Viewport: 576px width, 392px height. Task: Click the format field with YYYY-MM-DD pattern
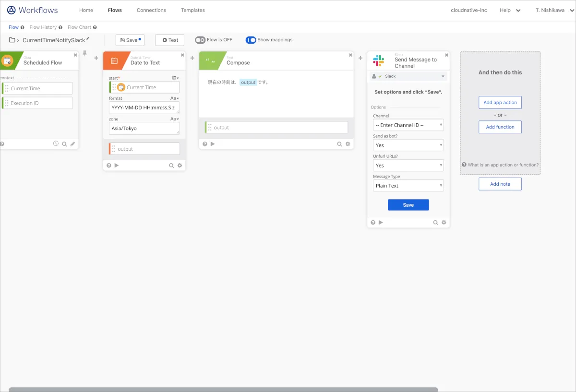point(144,107)
